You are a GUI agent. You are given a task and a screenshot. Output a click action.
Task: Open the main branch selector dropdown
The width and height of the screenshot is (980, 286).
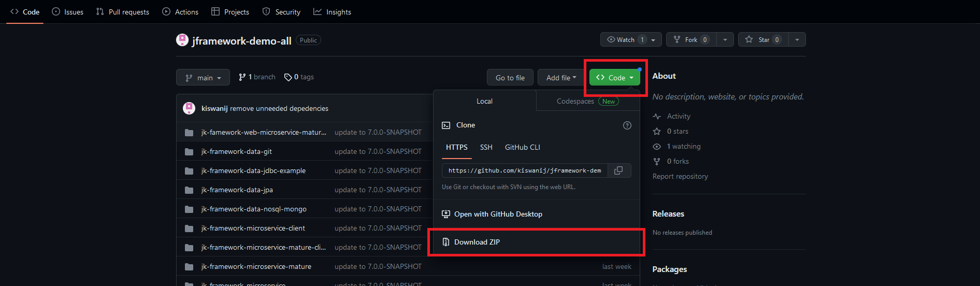coord(203,78)
